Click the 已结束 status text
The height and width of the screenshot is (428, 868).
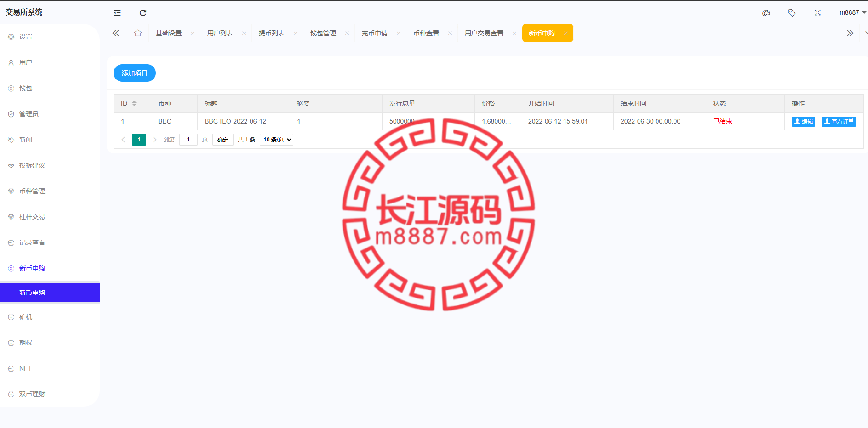(x=723, y=121)
